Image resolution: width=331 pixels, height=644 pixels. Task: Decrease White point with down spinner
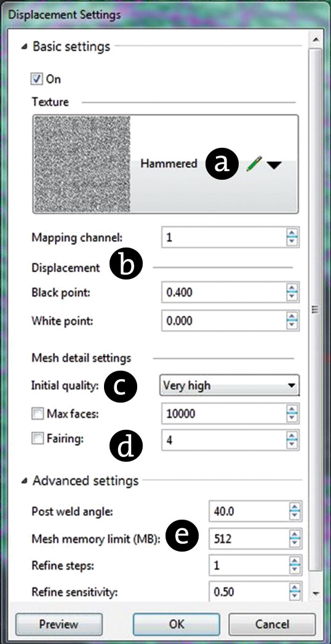[x=292, y=325]
